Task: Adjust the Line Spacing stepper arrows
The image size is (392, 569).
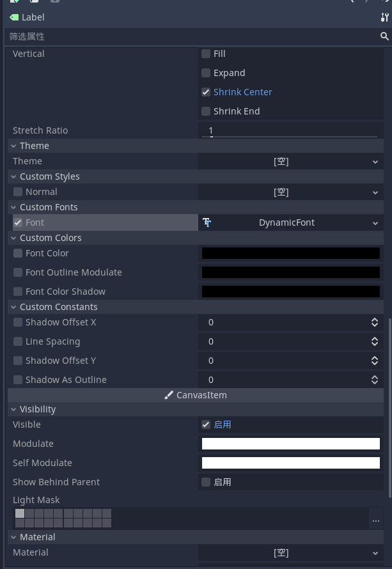Action: tap(375, 341)
